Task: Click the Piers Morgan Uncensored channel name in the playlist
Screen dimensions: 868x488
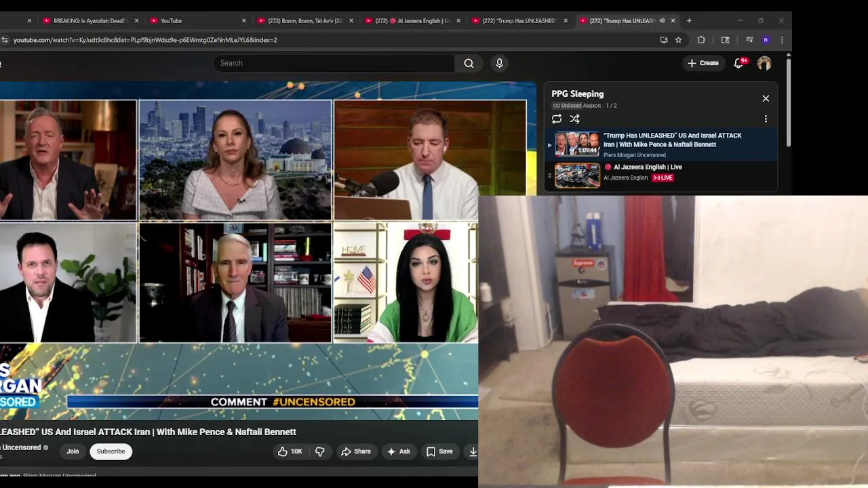Action: point(635,155)
